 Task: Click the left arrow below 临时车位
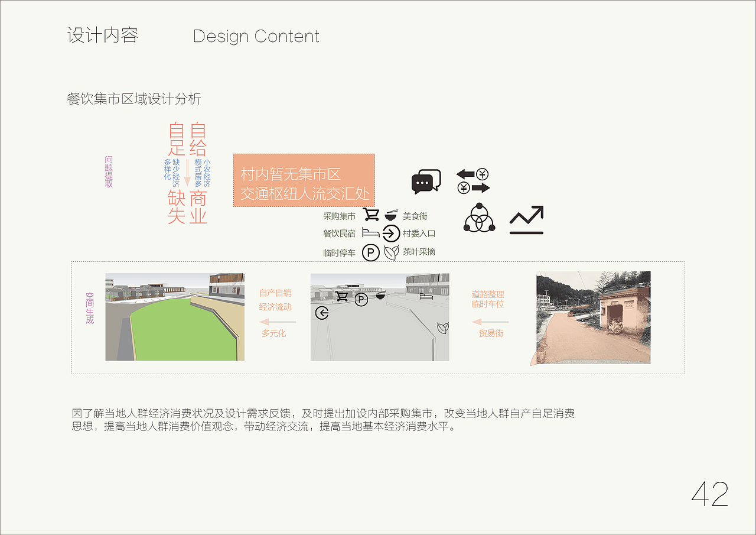tap(490, 322)
